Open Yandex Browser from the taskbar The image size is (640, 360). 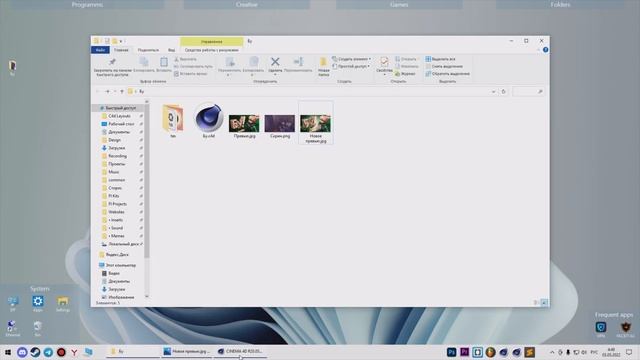[74, 352]
